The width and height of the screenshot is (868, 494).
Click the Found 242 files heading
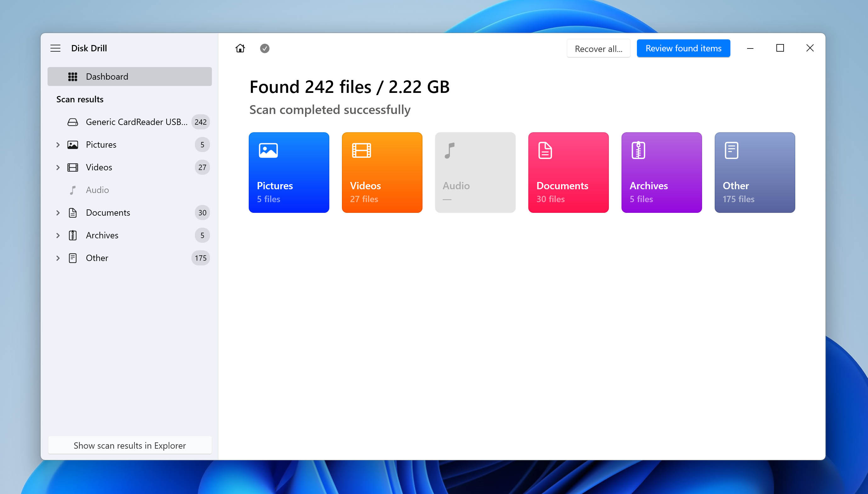click(350, 87)
